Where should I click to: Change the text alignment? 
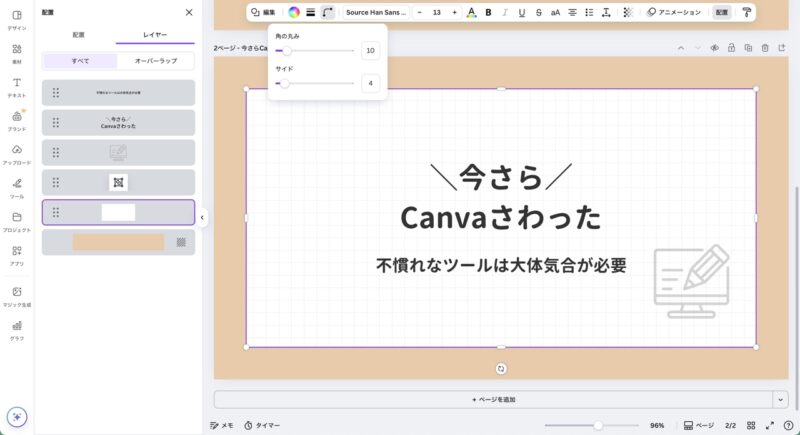coord(572,12)
